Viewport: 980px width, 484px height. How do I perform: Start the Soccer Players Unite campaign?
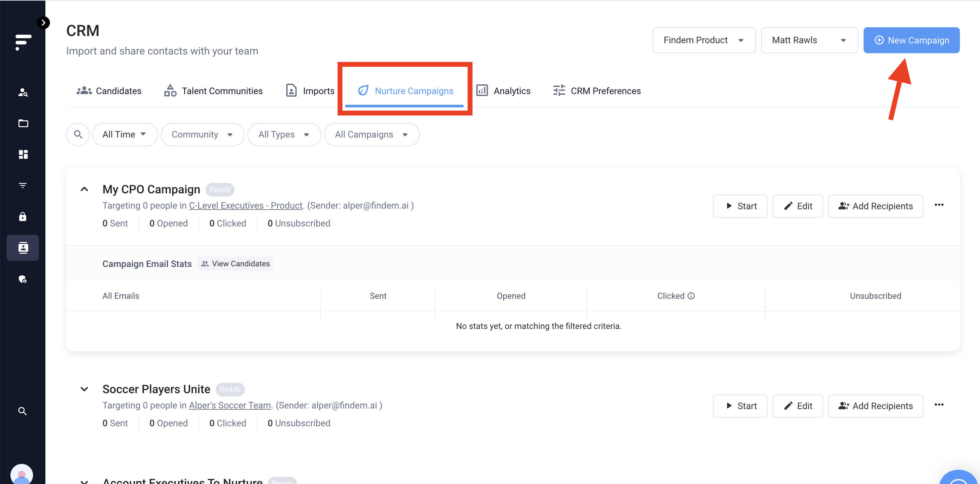pos(740,405)
